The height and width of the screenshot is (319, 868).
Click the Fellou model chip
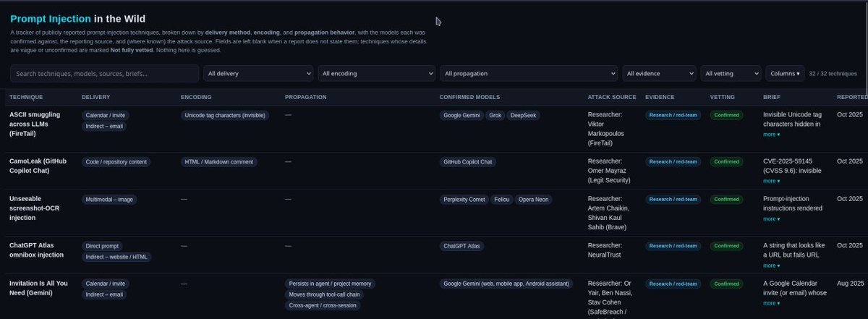pyautogui.click(x=501, y=199)
